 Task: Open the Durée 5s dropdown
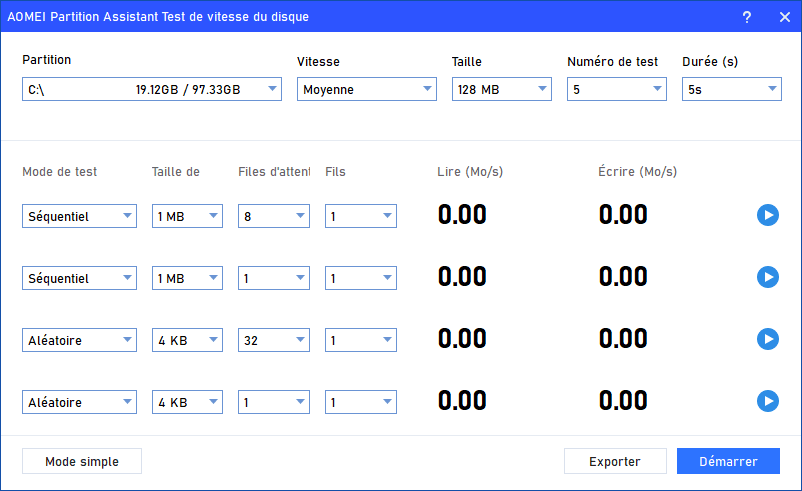731,90
